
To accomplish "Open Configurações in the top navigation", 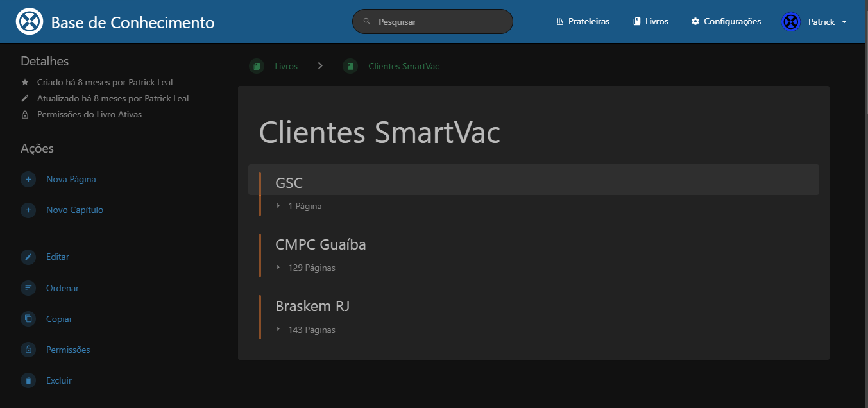I will coord(726,22).
